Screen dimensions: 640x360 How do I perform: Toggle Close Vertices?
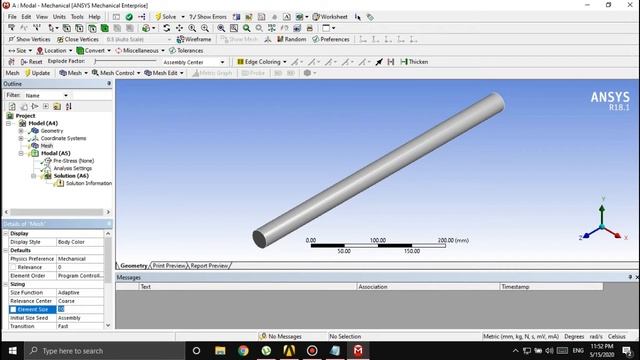click(78, 40)
